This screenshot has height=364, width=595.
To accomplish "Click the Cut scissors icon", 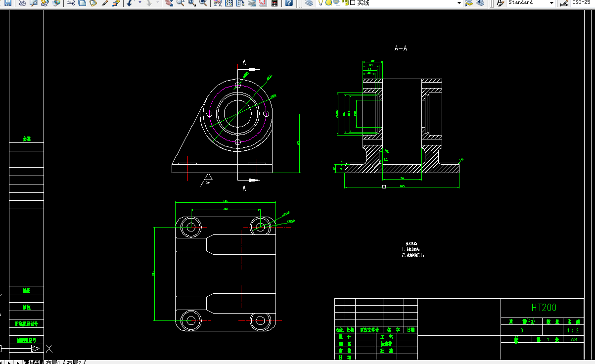I will pyautogui.click(x=71, y=3).
